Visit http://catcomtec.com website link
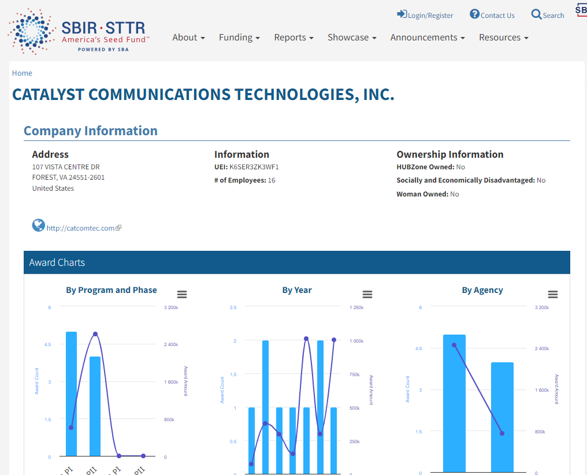The height and width of the screenshot is (475, 587). coord(80,228)
